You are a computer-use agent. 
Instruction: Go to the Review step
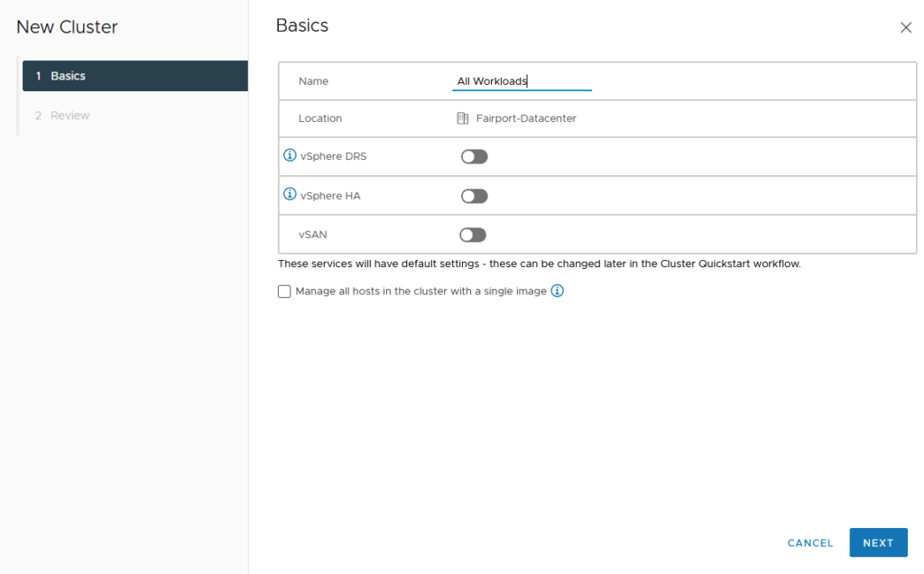pos(69,116)
